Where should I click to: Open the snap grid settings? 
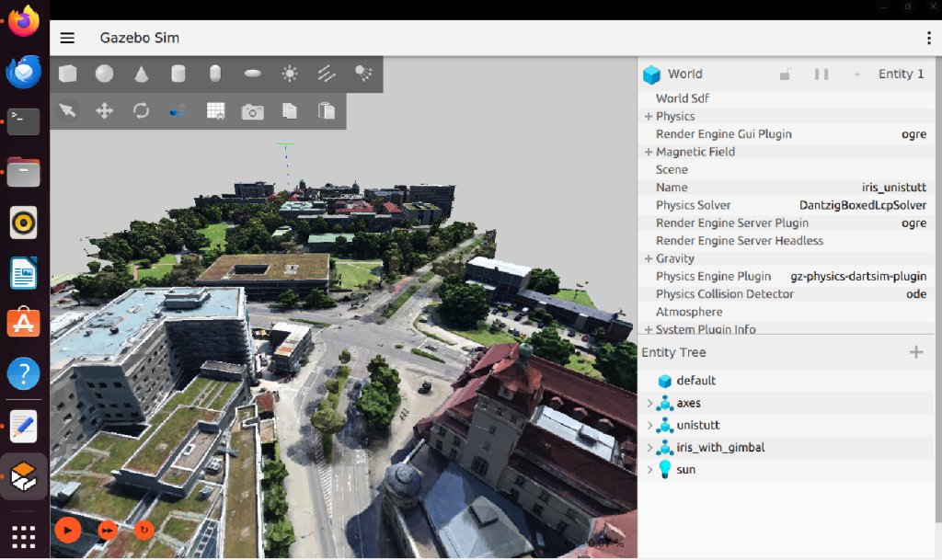215,110
